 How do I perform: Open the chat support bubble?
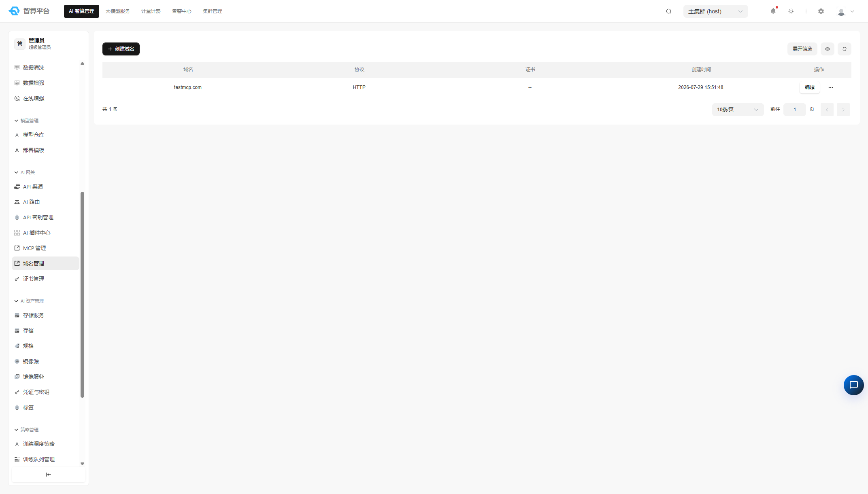coord(854,385)
